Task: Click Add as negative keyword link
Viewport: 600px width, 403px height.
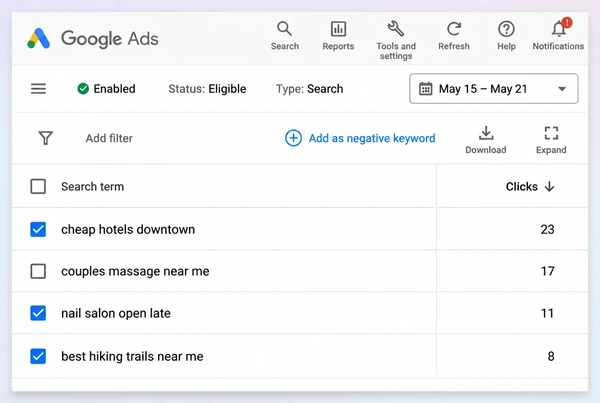Action: (372, 138)
